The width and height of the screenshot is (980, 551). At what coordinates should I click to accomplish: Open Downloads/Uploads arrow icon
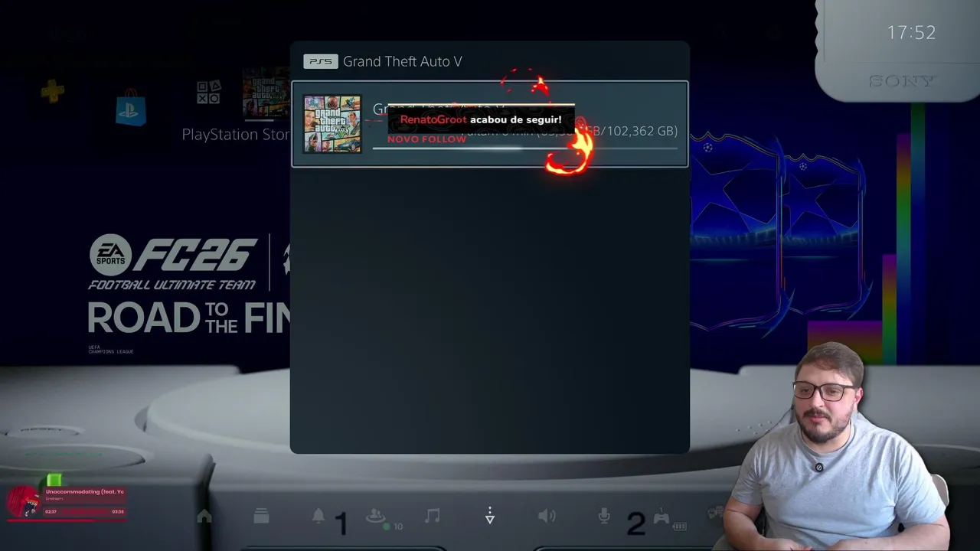pos(490,517)
